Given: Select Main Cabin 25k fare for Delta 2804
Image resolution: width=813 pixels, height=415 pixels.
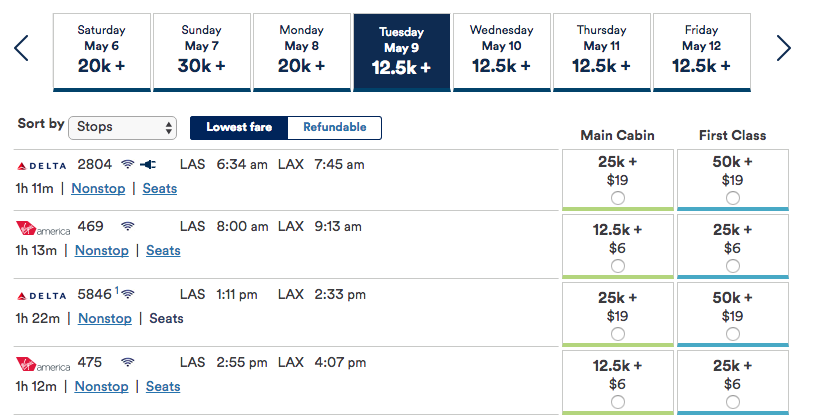Looking at the screenshot, I should [x=617, y=198].
